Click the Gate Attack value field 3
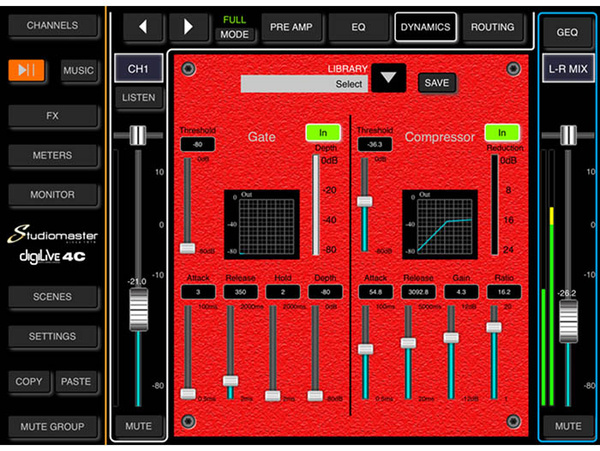This screenshot has width=600, height=451. (x=198, y=292)
